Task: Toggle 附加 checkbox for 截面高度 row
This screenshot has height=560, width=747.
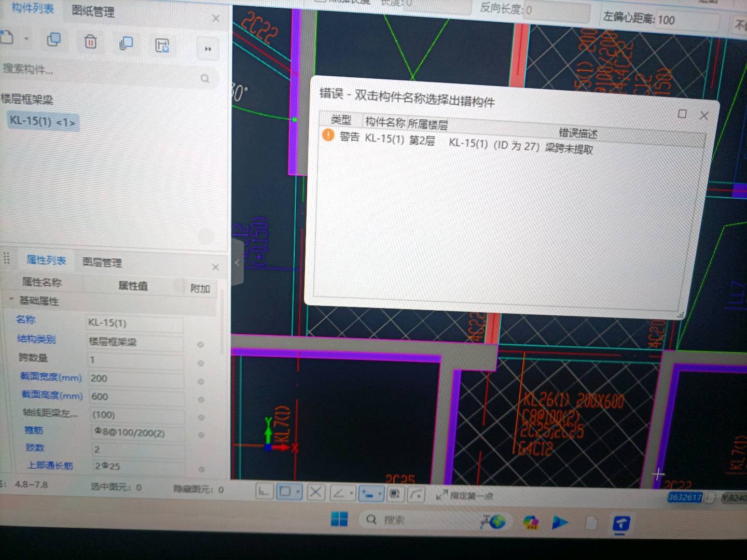Action: tap(201, 400)
